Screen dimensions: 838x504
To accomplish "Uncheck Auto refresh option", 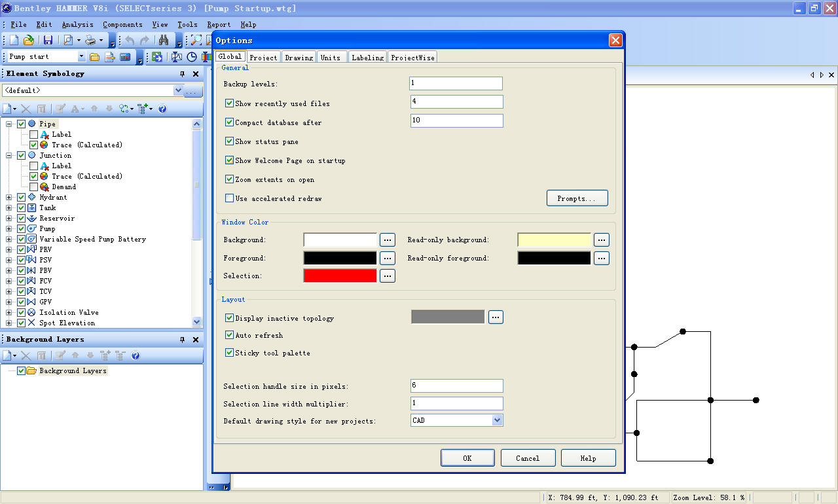I will [x=229, y=335].
